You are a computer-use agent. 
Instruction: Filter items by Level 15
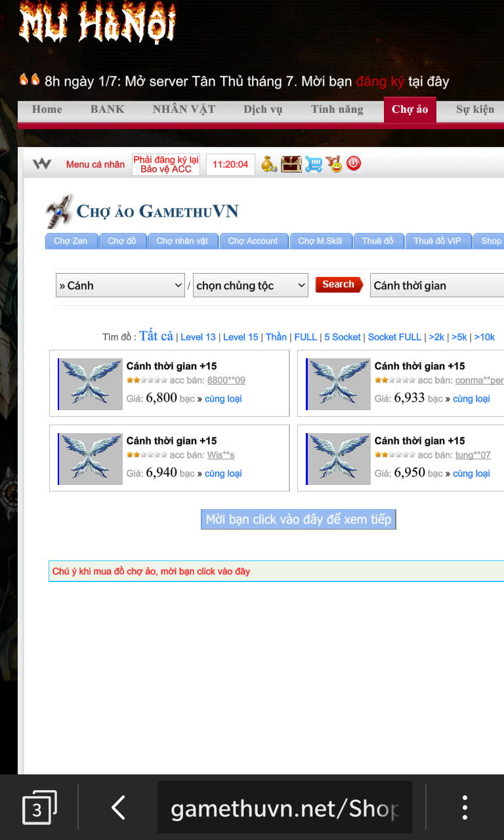tap(241, 337)
